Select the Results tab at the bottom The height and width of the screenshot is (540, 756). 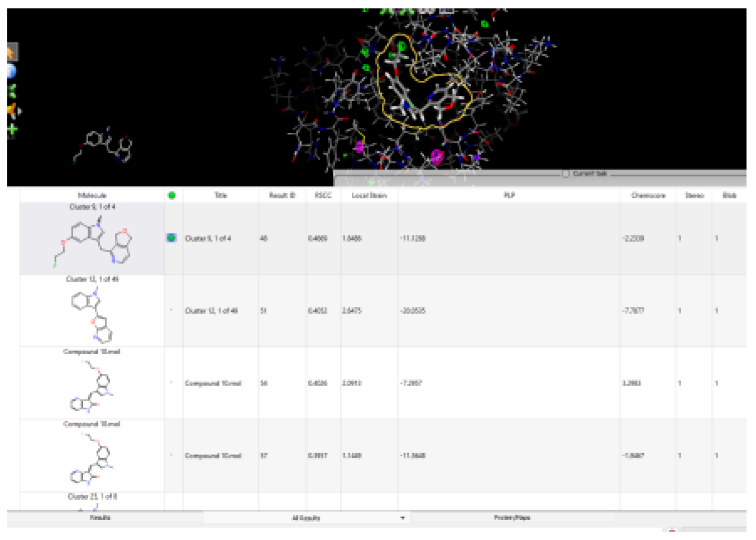(101, 518)
